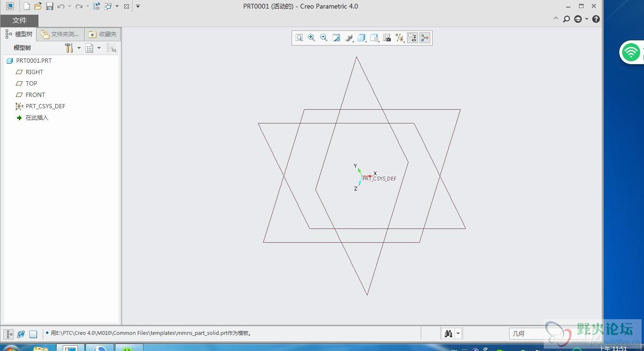The height and width of the screenshot is (351, 644).
Task: Open datum display filters
Action: pyautogui.click(x=400, y=38)
